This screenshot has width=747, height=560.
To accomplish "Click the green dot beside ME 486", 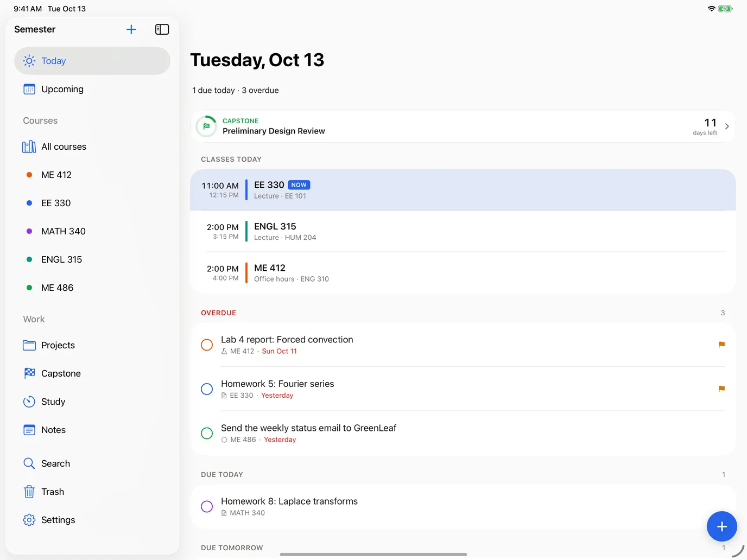I will [29, 288].
